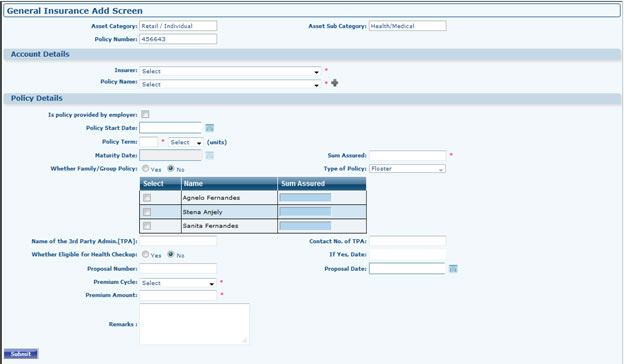Select Yes for Family/Group Policy
The width and height of the screenshot is (624, 364).
(146, 169)
